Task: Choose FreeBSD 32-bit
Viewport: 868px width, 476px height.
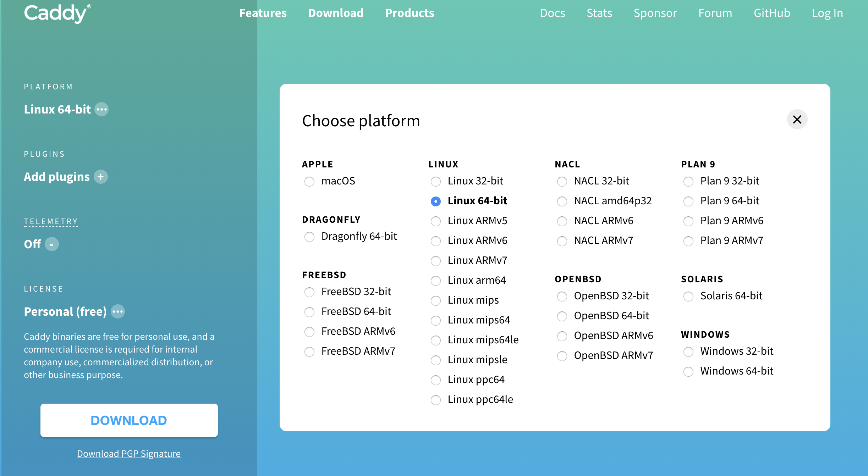Action: click(x=309, y=292)
